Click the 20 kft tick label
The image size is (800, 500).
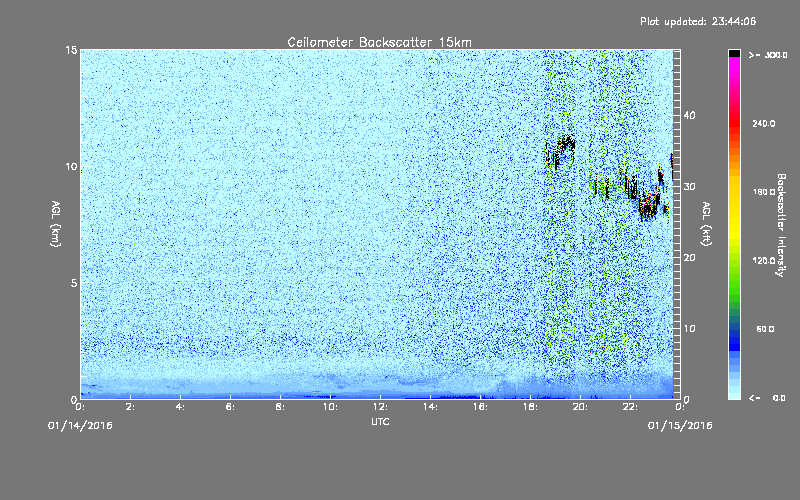point(689,258)
